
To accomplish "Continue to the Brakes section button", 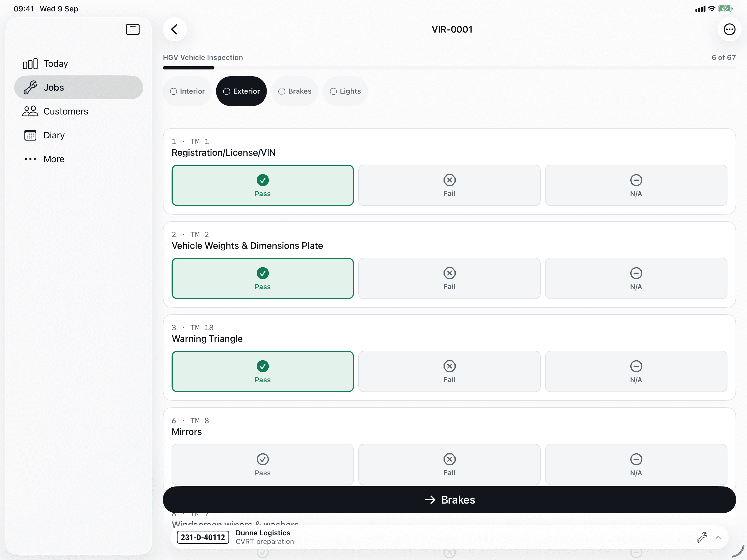I will pos(449,500).
